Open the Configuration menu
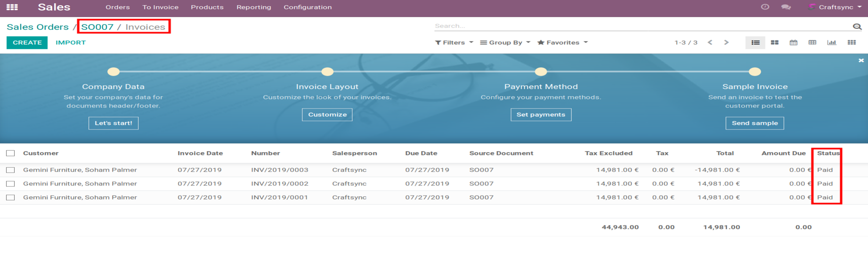This screenshot has height=254, width=868. (x=308, y=7)
